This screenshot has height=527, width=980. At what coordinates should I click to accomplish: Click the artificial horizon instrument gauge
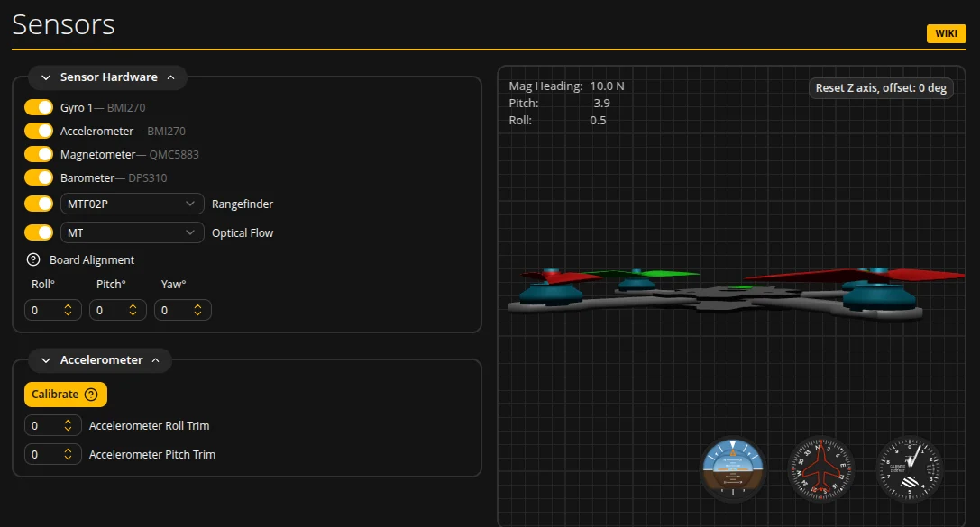732,468
